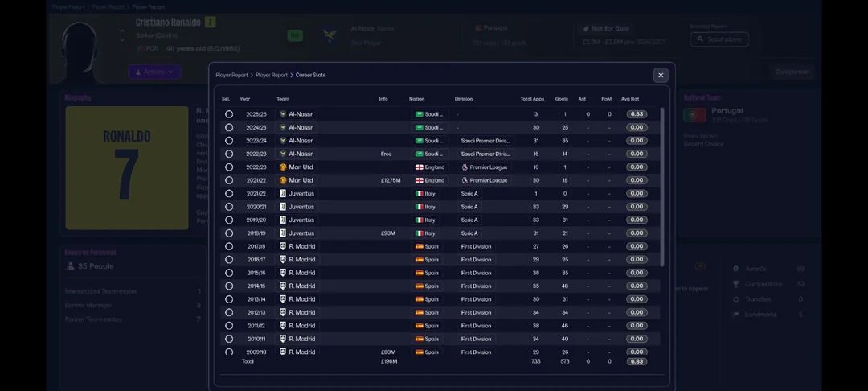Close the Career Stats dialog
The image size is (868, 391).
coord(661,76)
